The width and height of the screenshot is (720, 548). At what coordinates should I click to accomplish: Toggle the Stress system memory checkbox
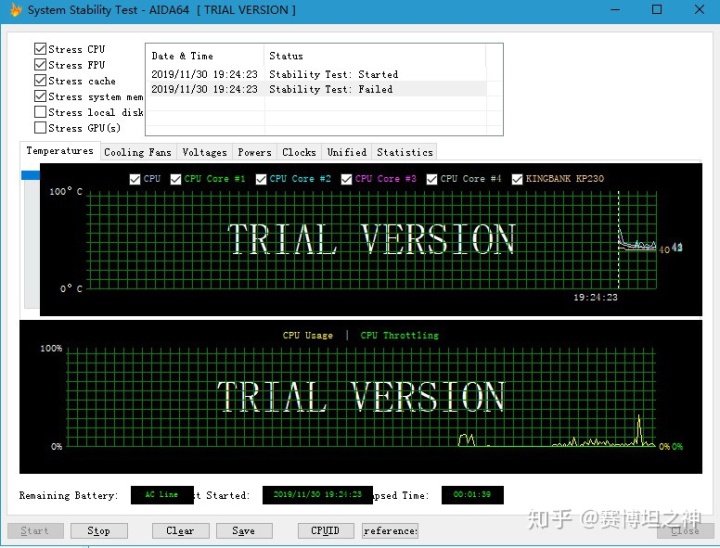tap(40, 96)
